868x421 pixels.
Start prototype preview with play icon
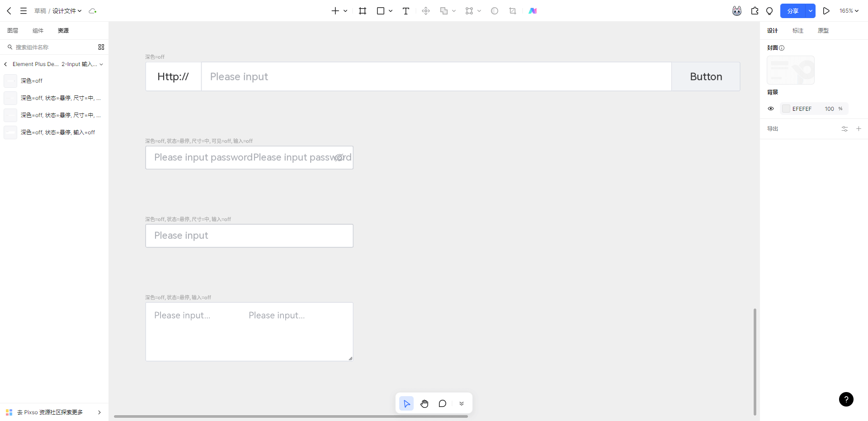click(x=826, y=11)
